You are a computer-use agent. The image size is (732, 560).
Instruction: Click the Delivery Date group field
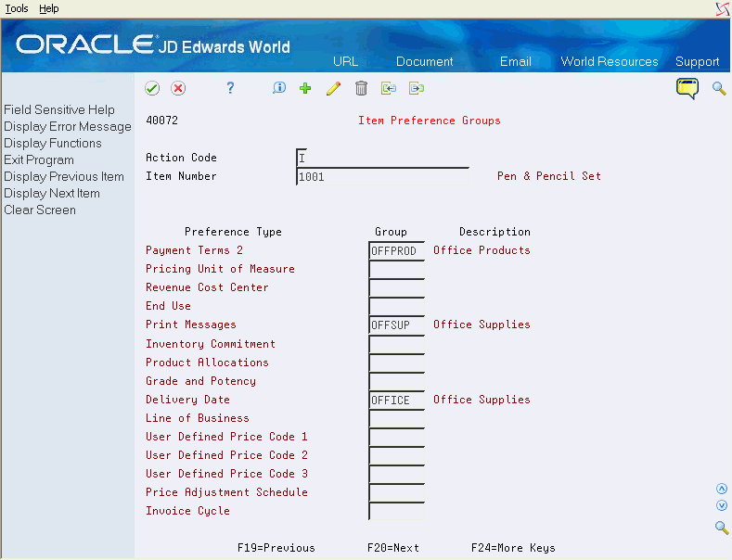[x=396, y=400]
